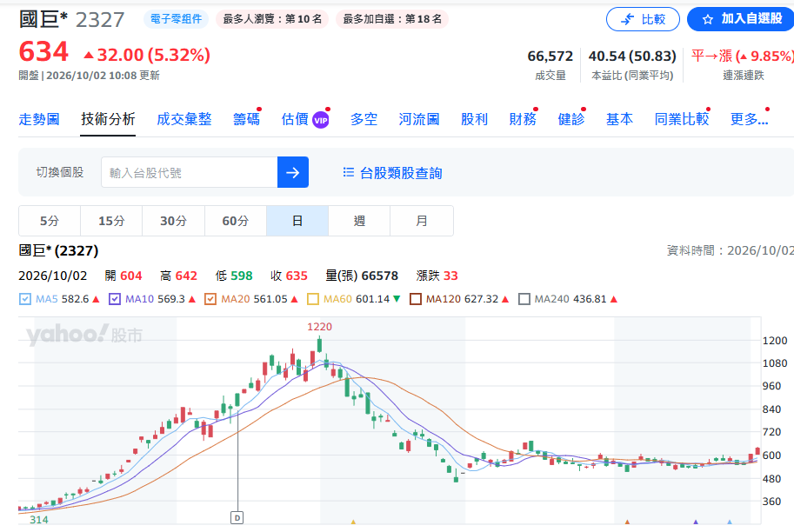Click the orange triangle marker under the chart near the 1220 peak
The width and height of the screenshot is (794, 532).
click(353, 522)
